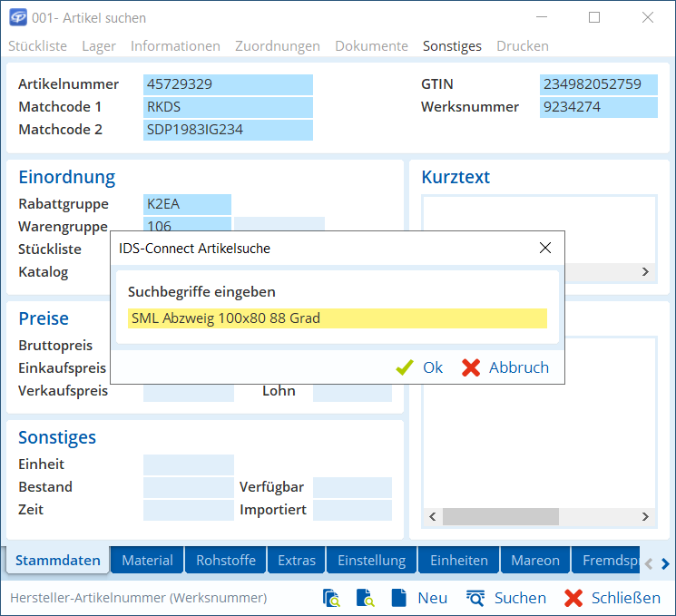Select the Rohstoffe tab
The width and height of the screenshot is (676, 616).
(x=226, y=560)
